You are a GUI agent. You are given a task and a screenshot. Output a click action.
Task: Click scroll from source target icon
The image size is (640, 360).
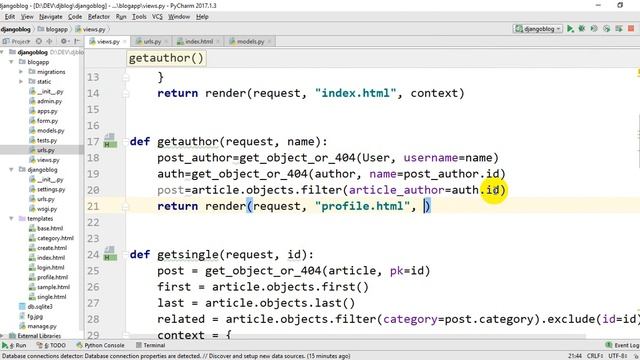click(x=39, y=41)
